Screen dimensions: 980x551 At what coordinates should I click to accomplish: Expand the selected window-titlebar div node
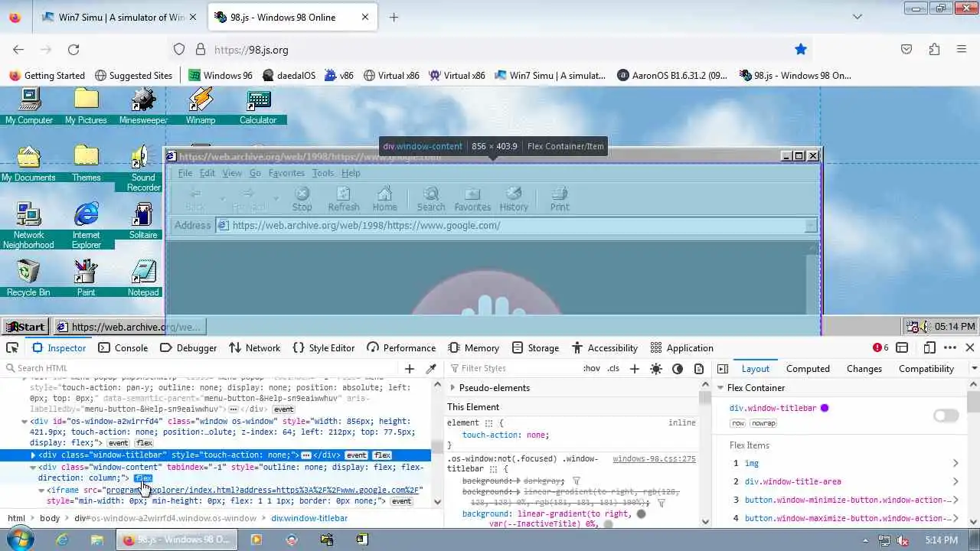[x=33, y=455]
